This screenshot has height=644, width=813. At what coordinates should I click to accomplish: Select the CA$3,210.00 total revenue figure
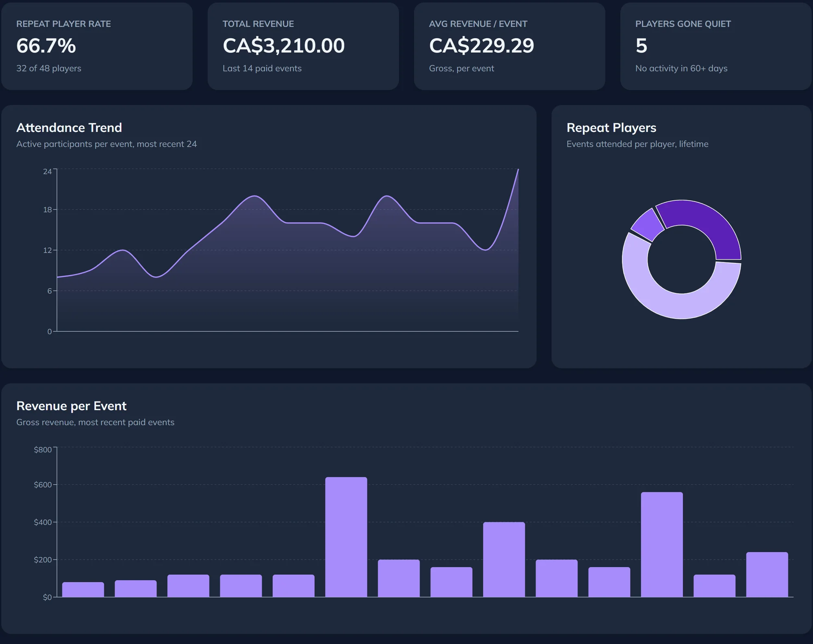point(284,46)
